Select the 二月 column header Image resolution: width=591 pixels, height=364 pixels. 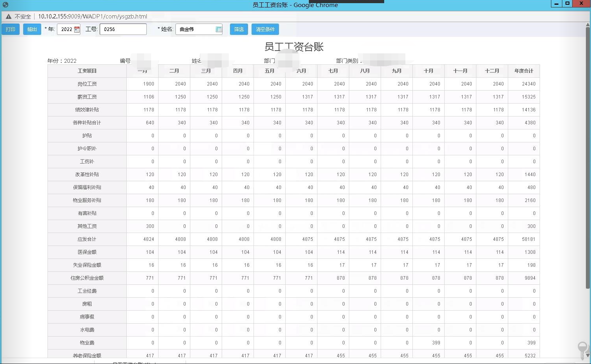[x=174, y=71]
